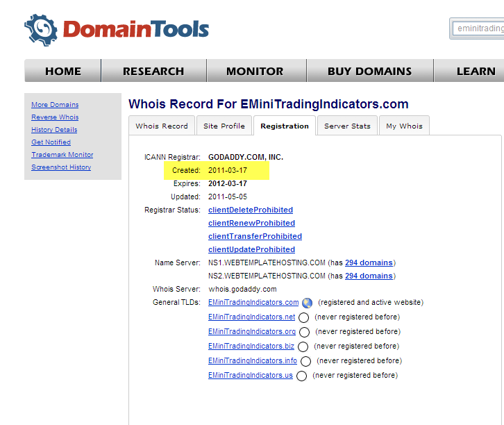Open the LEARN navigation menu
Viewport: 504px width, 425px height.
[469, 71]
